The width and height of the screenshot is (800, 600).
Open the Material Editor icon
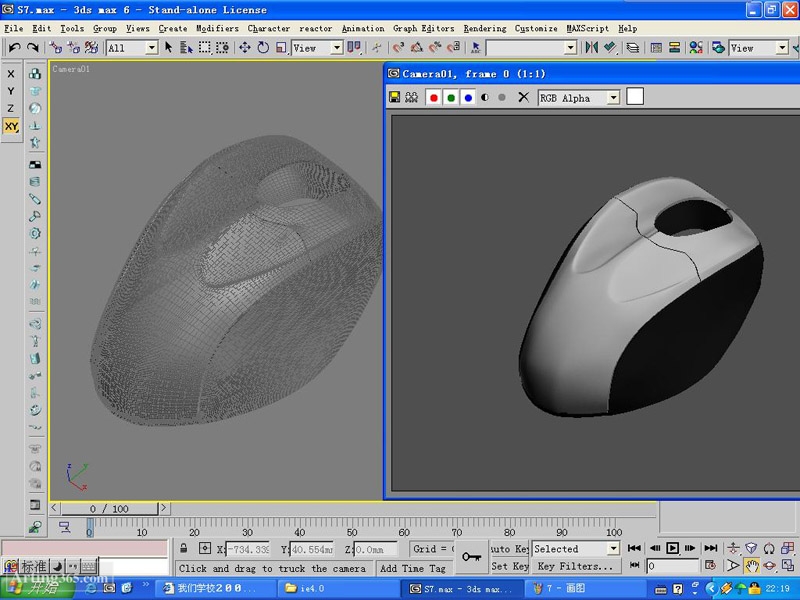[696, 48]
